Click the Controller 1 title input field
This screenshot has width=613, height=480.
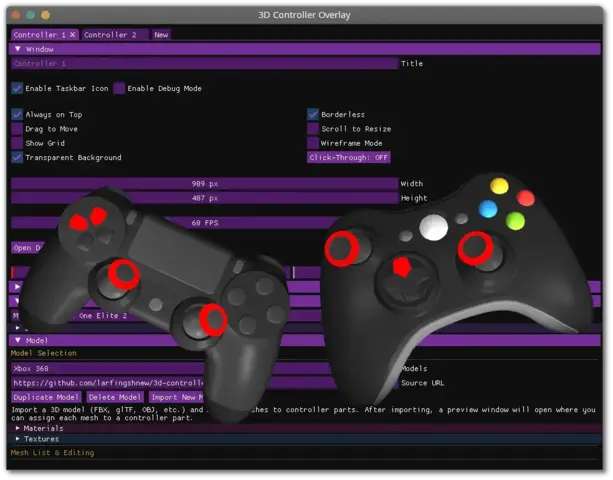[x=204, y=63]
